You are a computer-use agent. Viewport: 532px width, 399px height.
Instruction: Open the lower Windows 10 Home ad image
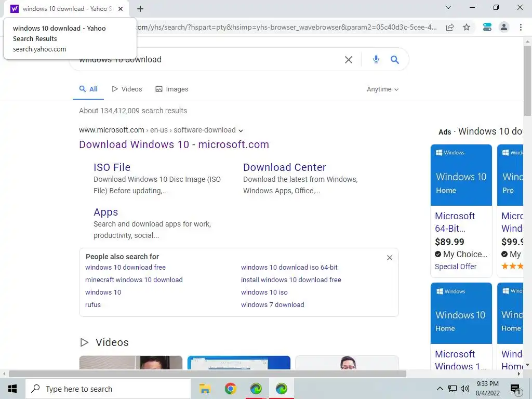tap(461, 313)
